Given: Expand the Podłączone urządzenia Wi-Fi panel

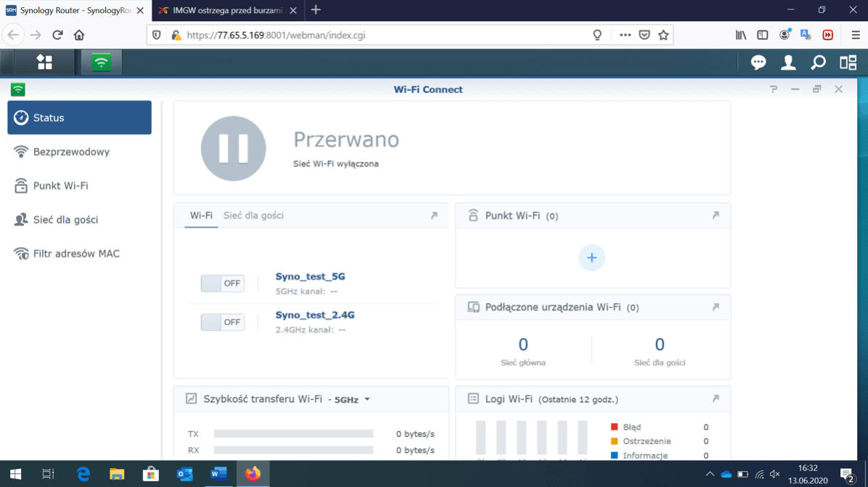Looking at the screenshot, I should [x=715, y=307].
